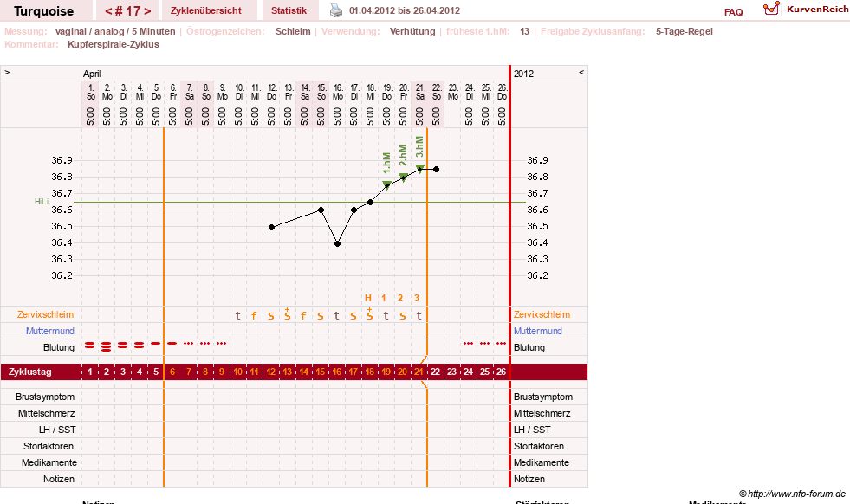This screenshot has height=504, width=850.
Task: Click the 't' mucus symbol on day 10
Action: pos(238,315)
